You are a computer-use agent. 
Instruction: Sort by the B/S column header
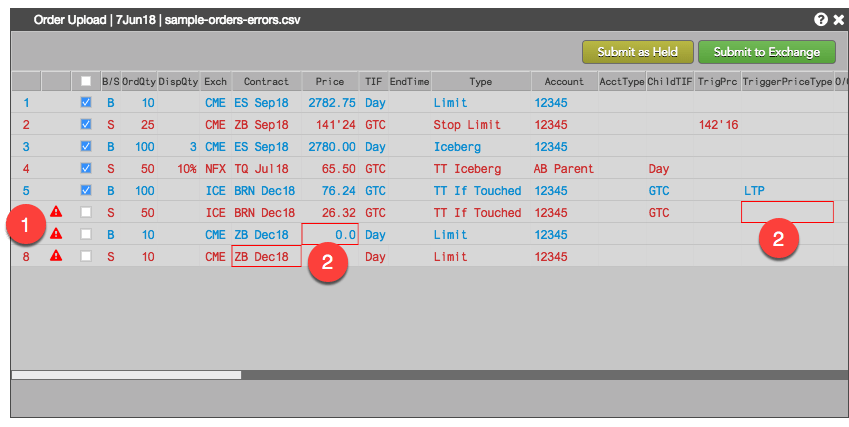pyautogui.click(x=111, y=82)
